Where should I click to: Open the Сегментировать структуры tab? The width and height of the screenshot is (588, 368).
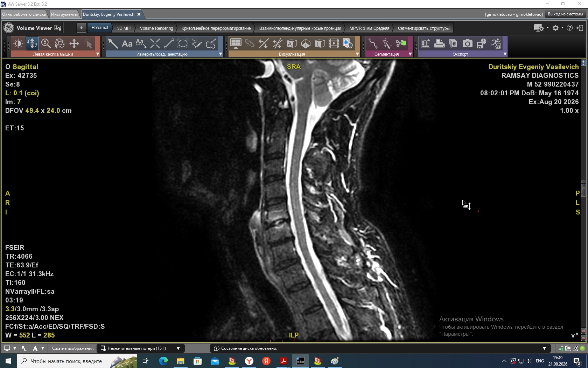(423, 28)
